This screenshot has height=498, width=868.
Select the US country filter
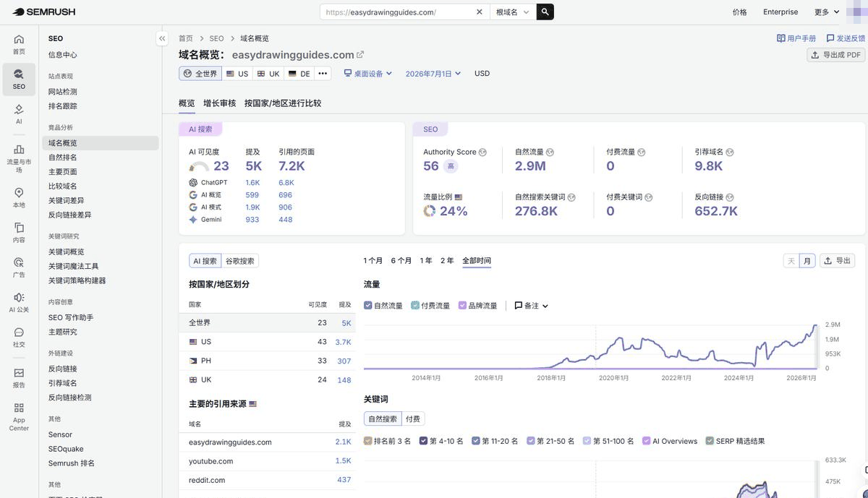click(x=237, y=74)
